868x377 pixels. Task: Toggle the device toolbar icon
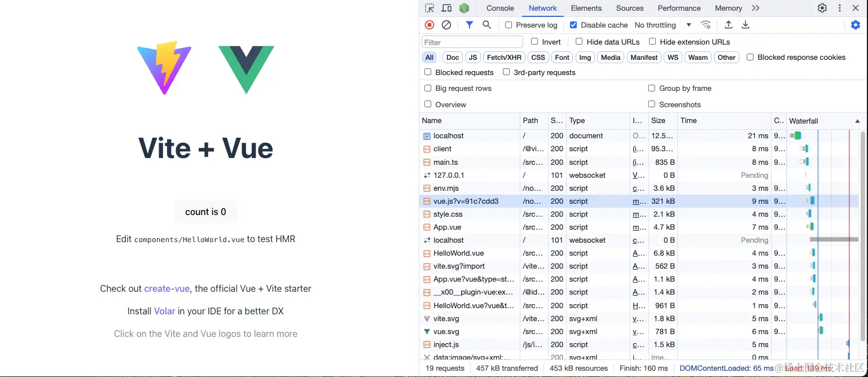(x=446, y=8)
